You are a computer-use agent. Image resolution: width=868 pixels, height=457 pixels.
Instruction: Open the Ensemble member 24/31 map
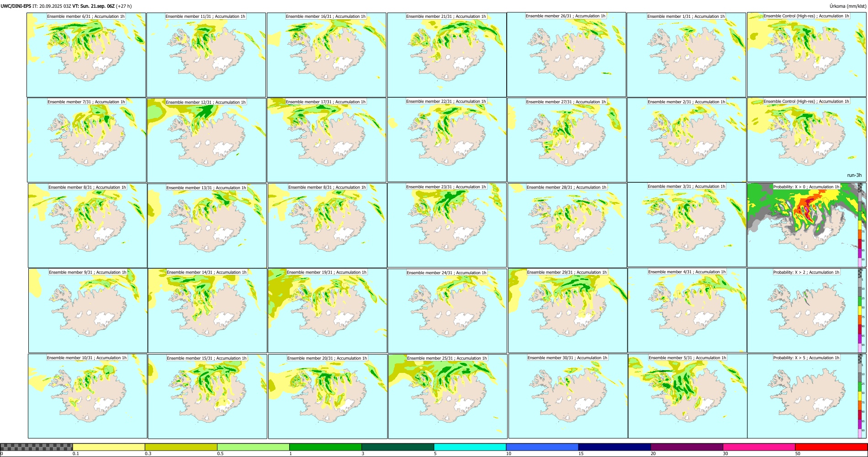click(447, 311)
